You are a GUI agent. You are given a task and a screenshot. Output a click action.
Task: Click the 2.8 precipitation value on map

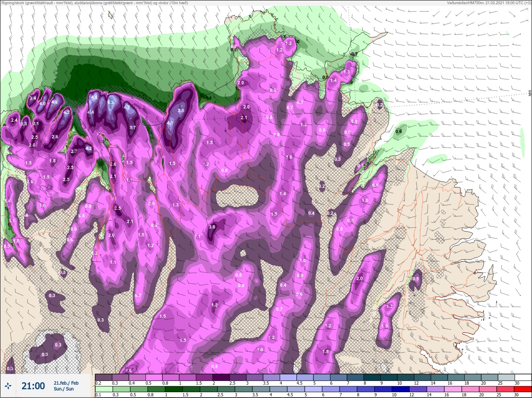pos(55,137)
